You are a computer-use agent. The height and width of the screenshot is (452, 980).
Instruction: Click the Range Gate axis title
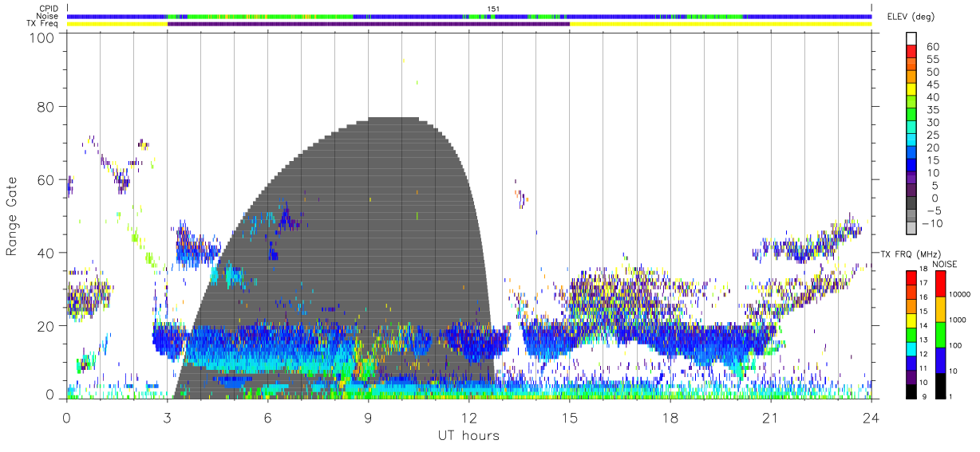(12, 216)
